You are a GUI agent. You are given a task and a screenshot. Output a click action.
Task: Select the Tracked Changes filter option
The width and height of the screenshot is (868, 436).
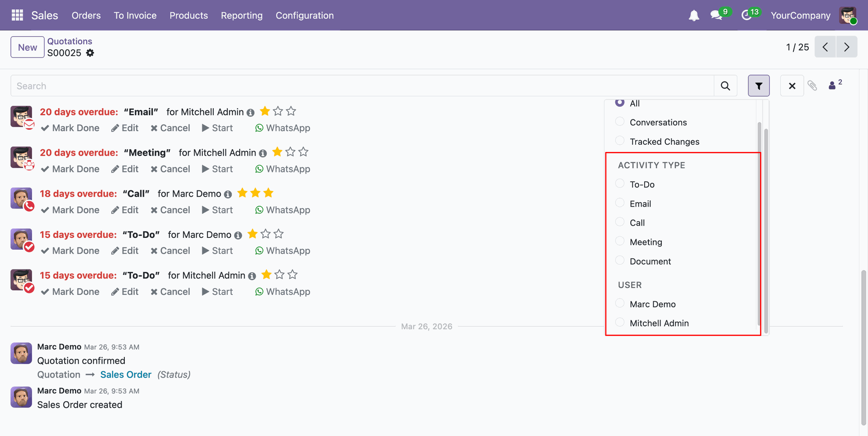620,141
